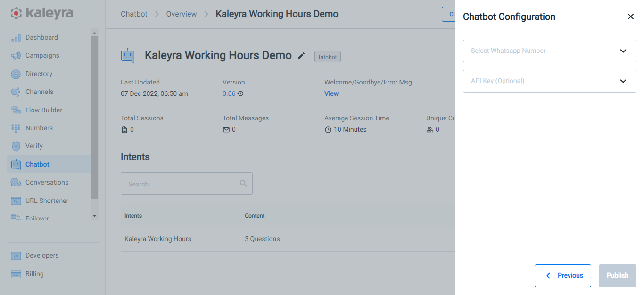Expand the API Key (Optional) dropdown

(x=550, y=81)
